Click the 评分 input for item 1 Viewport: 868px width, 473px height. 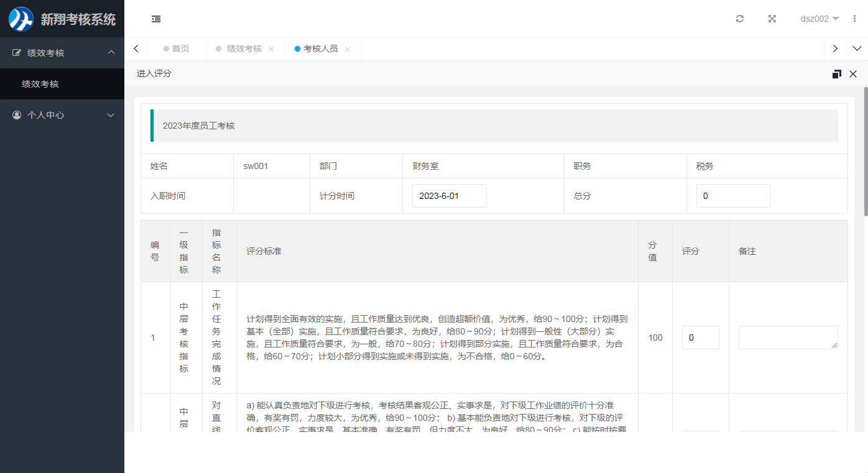[x=700, y=338]
